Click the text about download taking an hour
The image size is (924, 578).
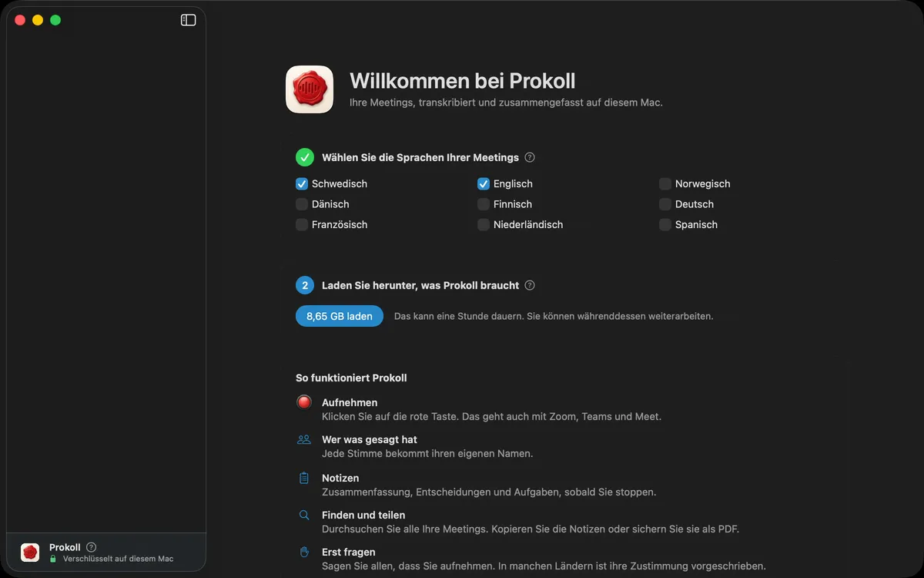point(554,316)
